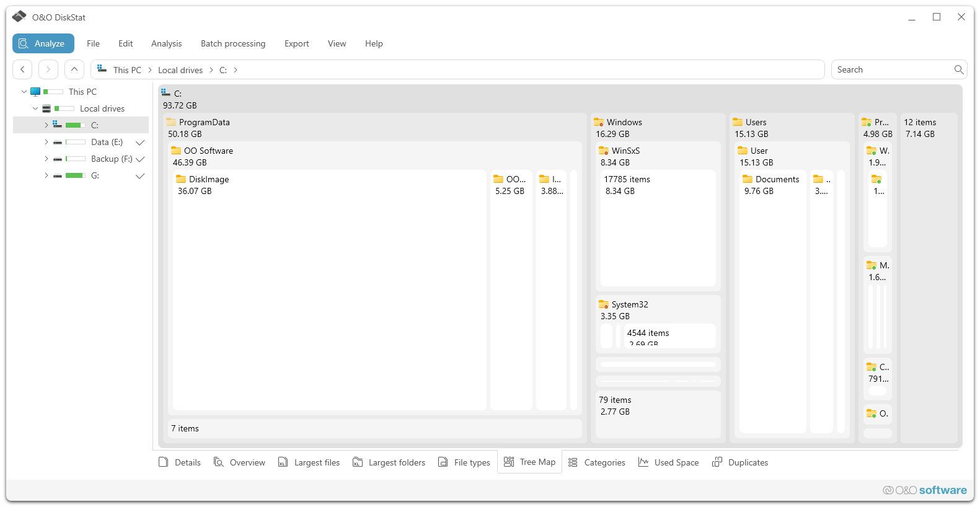The image size is (980, 507).
Task: Switch to the Details tab
Action: click(180, 462)
